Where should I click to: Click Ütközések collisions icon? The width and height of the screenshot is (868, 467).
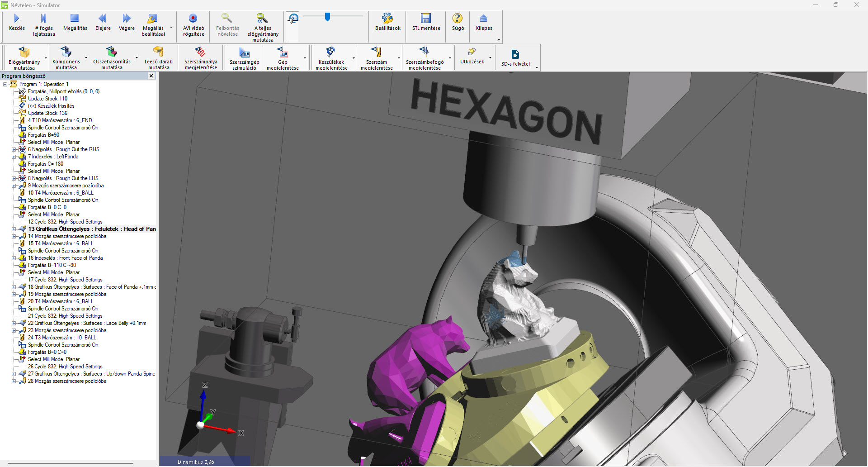[x=472, y=52]
